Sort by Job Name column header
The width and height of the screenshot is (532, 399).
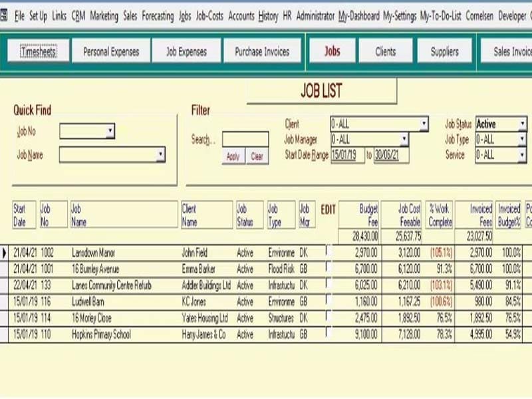tap(124, 215)
